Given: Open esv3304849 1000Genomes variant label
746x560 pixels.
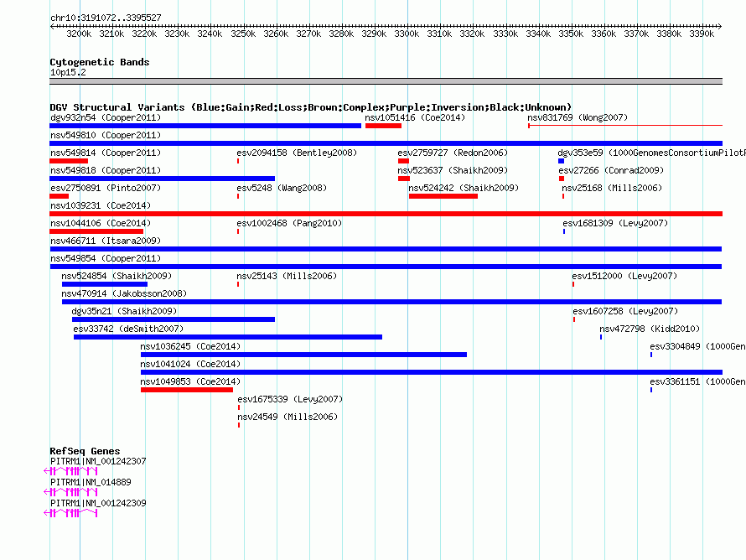Looking at the screenshot, I should click(697, 346).
